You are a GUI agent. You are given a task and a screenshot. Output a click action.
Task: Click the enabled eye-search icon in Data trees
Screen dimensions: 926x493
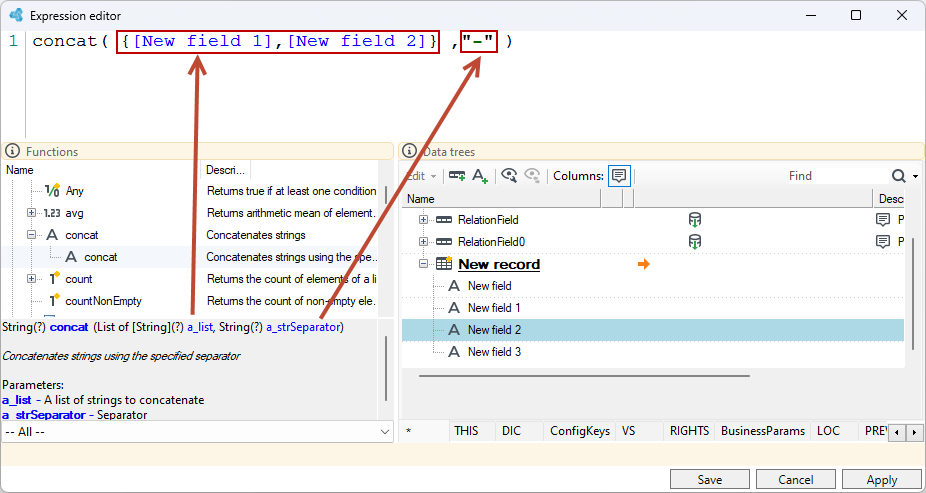[x=509, y=175]
